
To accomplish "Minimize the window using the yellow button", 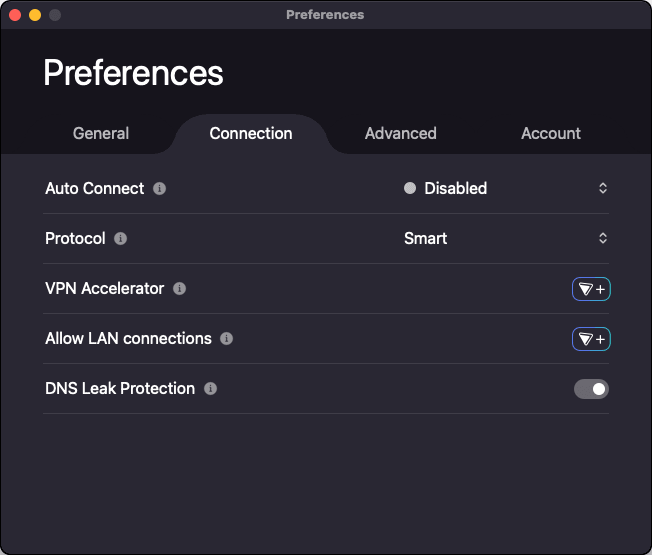I will coord(34,15).
